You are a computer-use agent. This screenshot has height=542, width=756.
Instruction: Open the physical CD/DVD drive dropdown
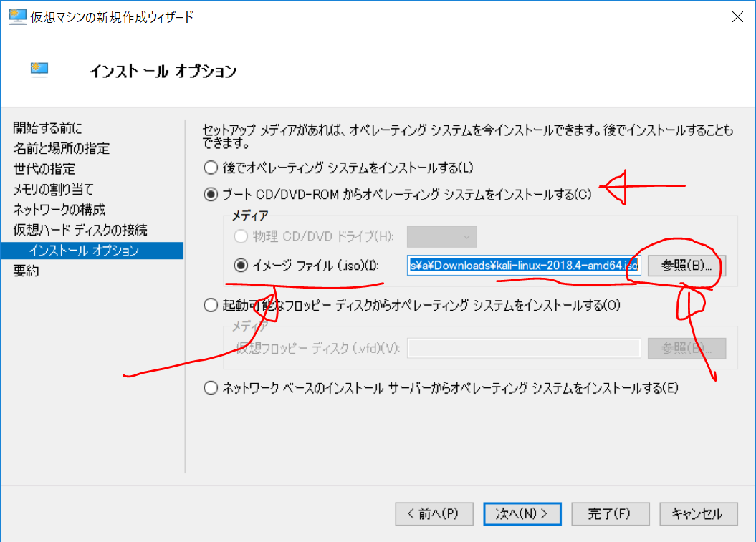click(x=441, y=237)
